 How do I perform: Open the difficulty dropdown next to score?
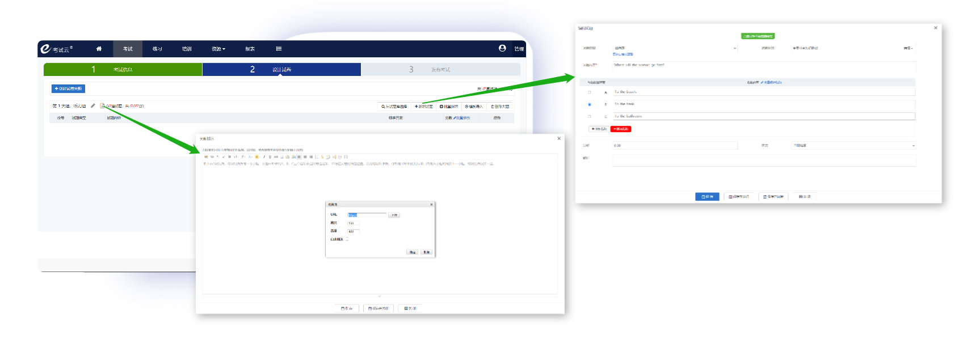(x=853, y=146)
